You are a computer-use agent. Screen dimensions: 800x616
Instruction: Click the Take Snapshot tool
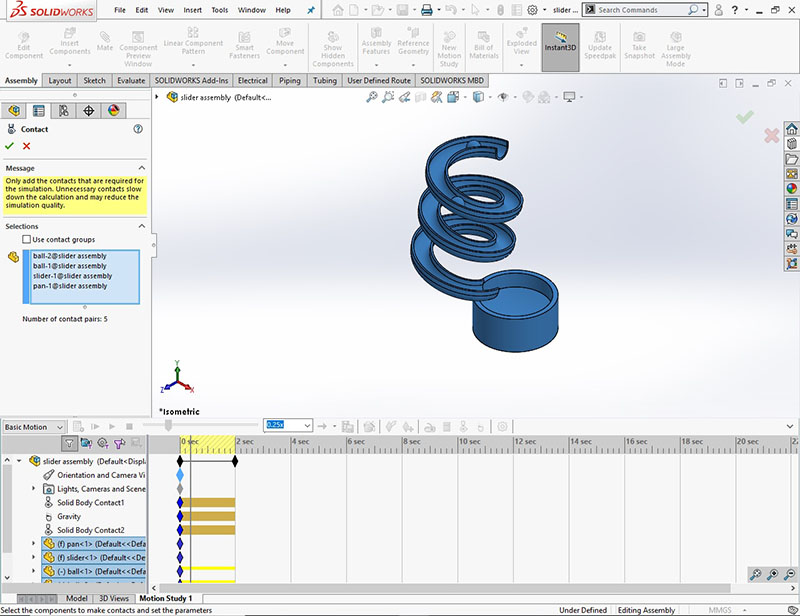click(640, 45)
